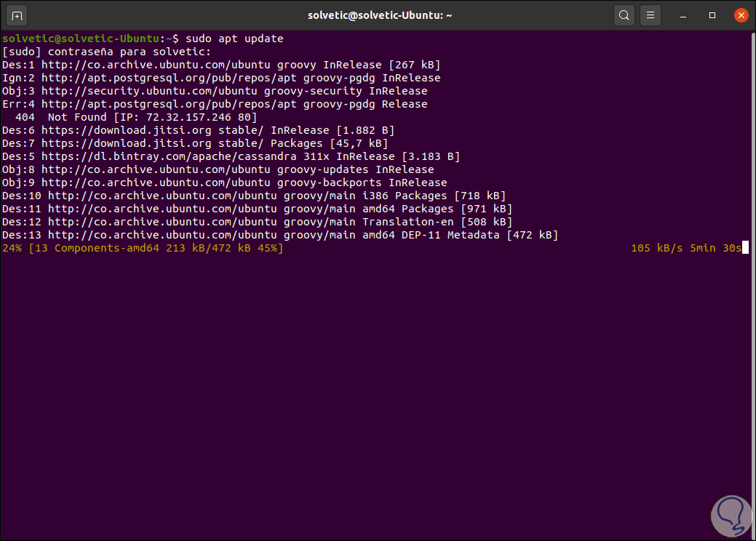Click the window title solvetic@solvetic-Ubuntu

click(380, 15)
